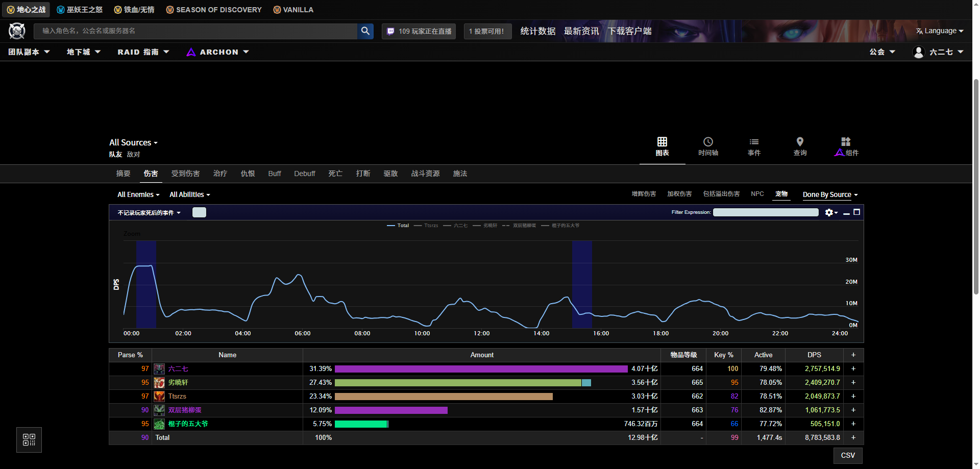980x469 pixels.
Task: Expand the All Sources dropdown
Action: click(133, 143)
